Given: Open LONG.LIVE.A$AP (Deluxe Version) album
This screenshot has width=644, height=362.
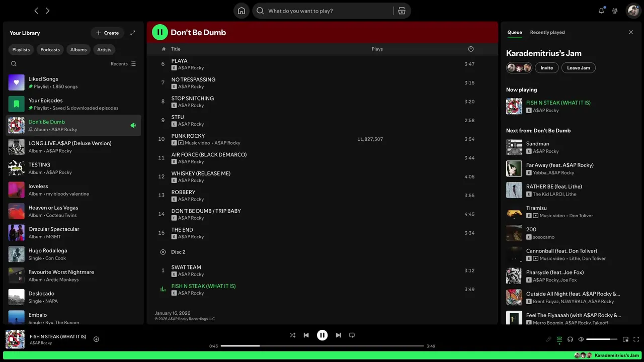Looking at the screenshot, I should (x=73, y=147).
